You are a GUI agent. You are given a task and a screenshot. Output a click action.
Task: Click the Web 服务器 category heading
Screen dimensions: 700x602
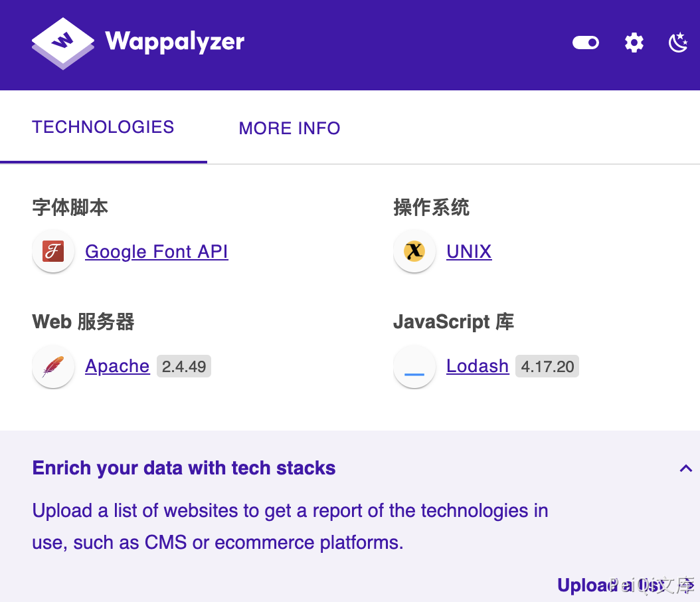(x=83, y=322)
